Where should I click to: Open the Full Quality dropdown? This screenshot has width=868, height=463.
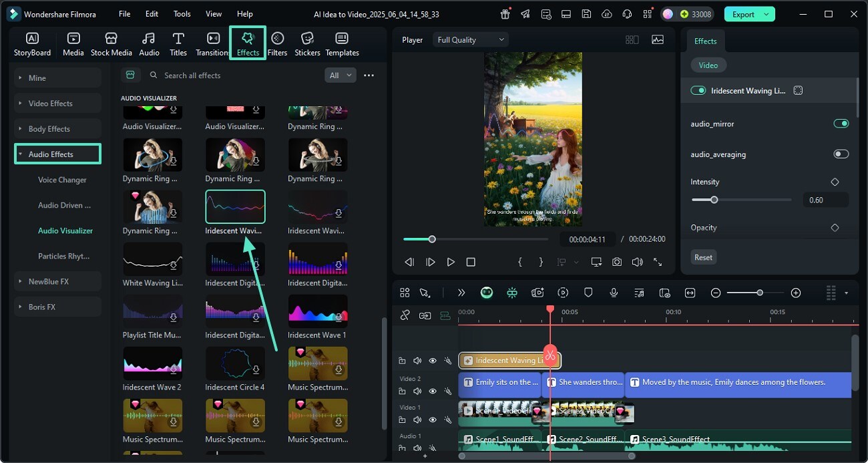point(470,40)
